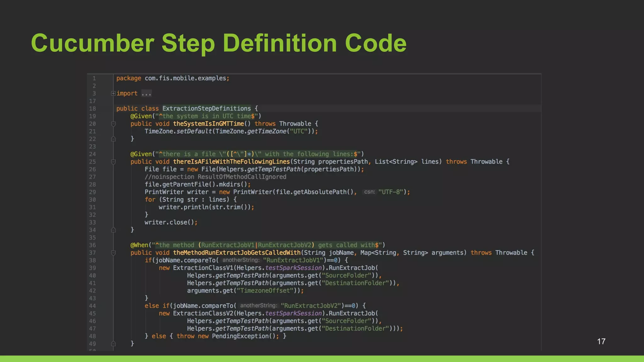Image resolution: width=644 pixels, height=362 pixels.
Task: Click the csn: parameter hint
Action: 369,192
